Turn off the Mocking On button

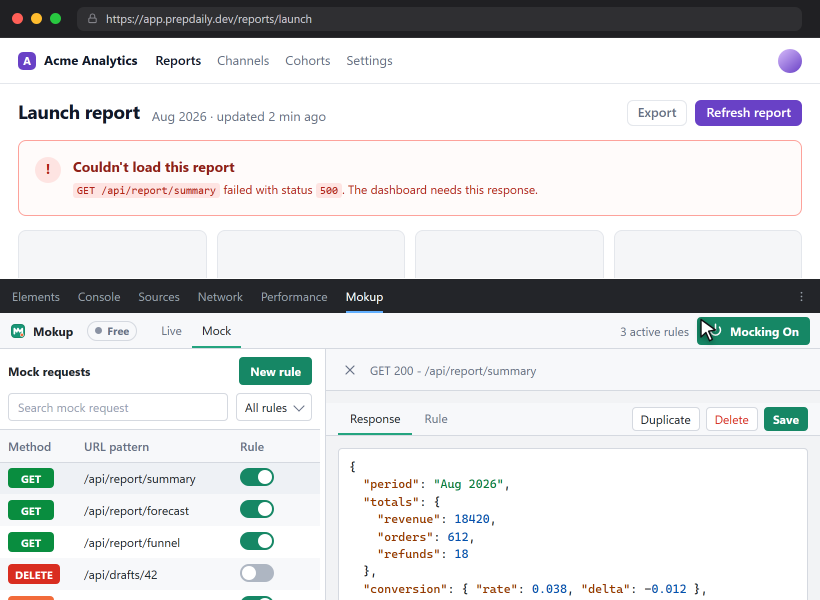click(x=753, y=331)
